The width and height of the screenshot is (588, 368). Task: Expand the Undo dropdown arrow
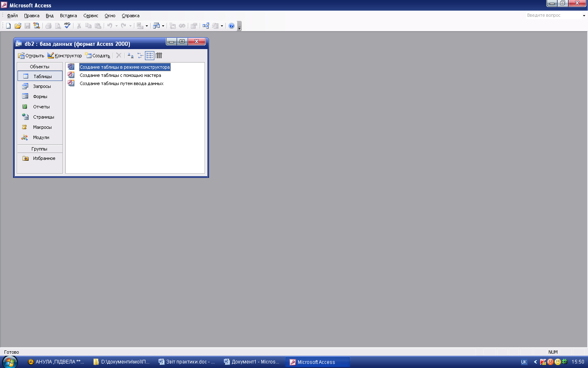[x=116, y=26]
